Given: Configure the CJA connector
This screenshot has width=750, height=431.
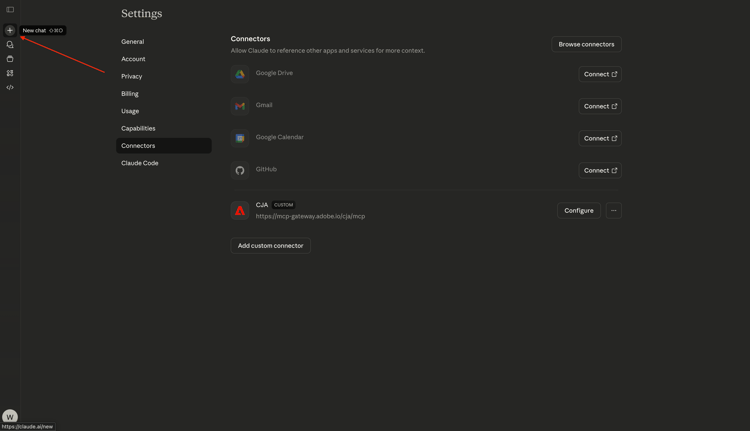Looking at the screenshot, I should tap(579, 210).
